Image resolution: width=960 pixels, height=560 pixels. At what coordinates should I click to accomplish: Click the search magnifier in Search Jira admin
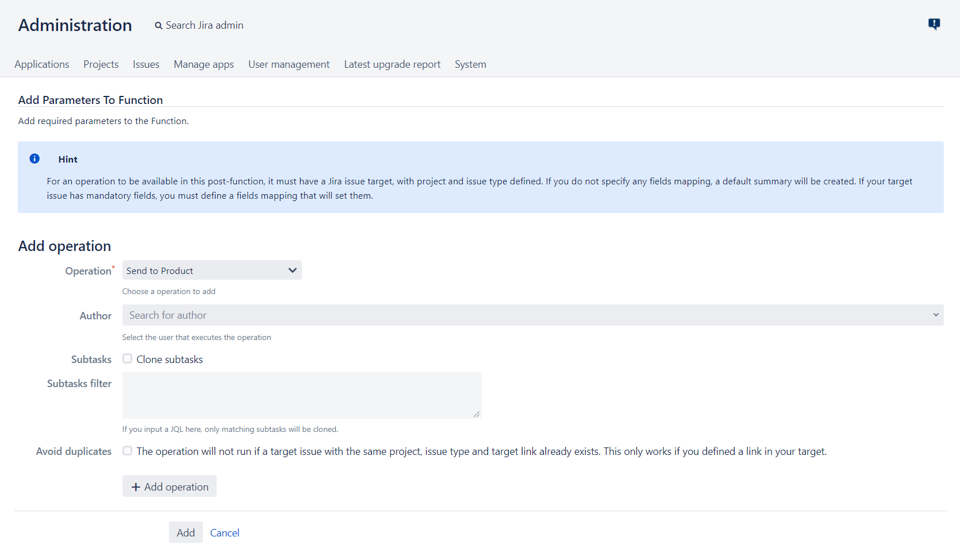[x=159, y=25]
